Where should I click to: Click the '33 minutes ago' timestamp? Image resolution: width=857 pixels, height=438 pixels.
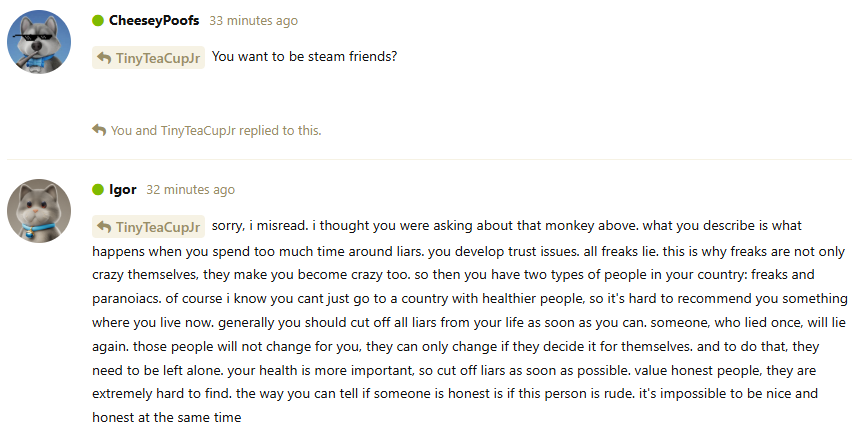click(253, 20)
